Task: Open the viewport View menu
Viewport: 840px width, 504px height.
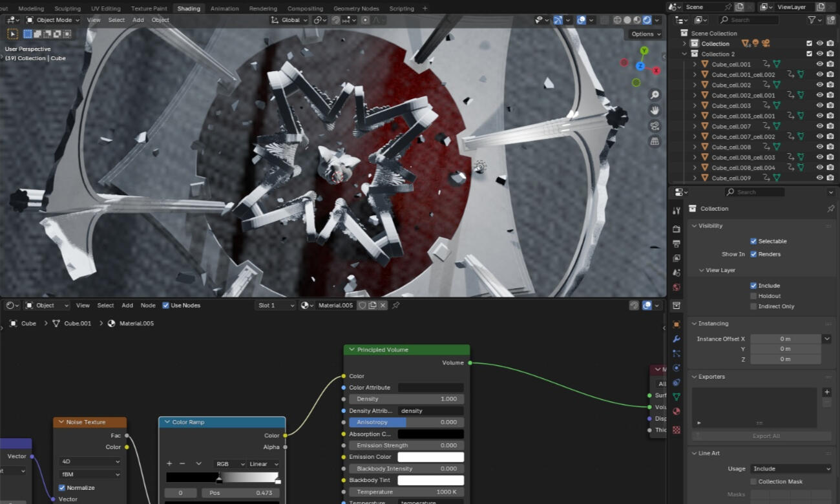Action: 94,20
